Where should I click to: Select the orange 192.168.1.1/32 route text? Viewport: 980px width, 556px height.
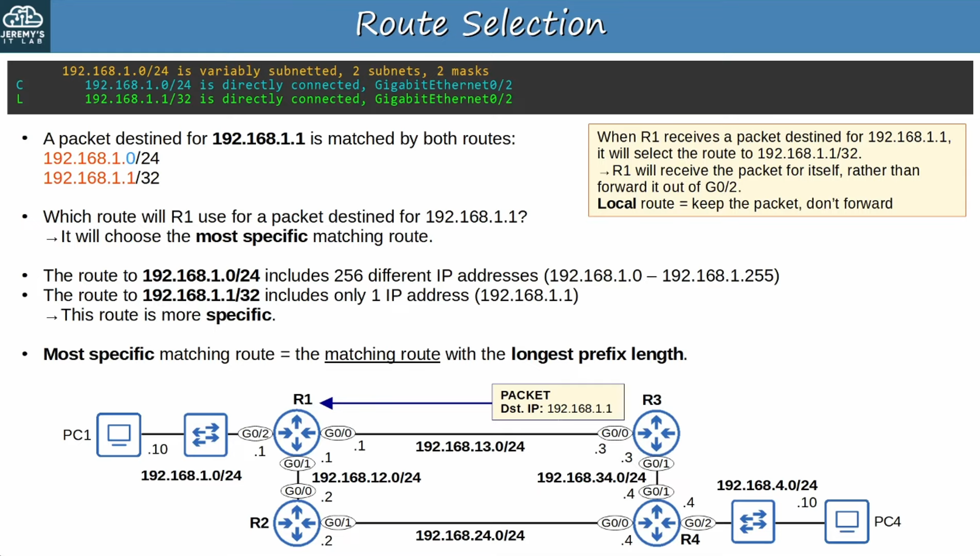tap(91, 178)
